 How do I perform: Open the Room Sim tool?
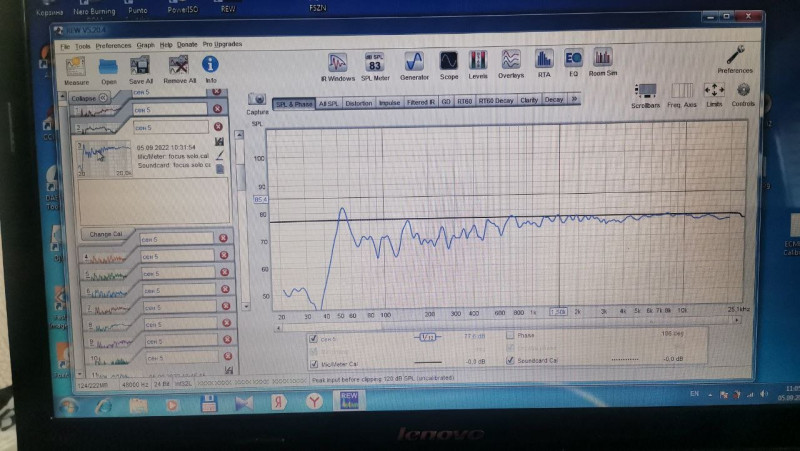(603, 58)
